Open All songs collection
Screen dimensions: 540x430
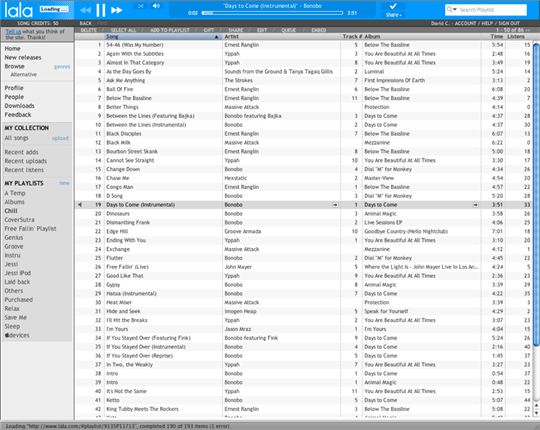pos(17,138)
